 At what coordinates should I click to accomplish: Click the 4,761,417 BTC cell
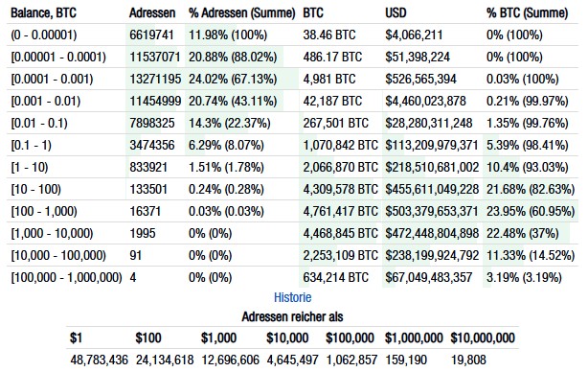(x=341, y=211)
